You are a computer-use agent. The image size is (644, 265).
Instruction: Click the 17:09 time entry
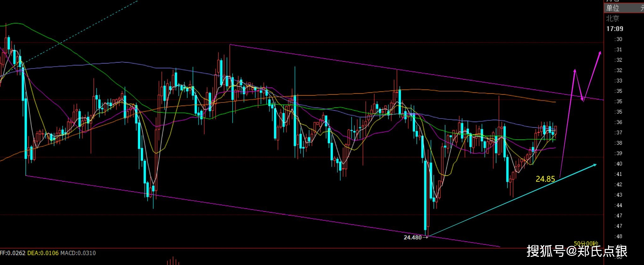click(615, 29)
